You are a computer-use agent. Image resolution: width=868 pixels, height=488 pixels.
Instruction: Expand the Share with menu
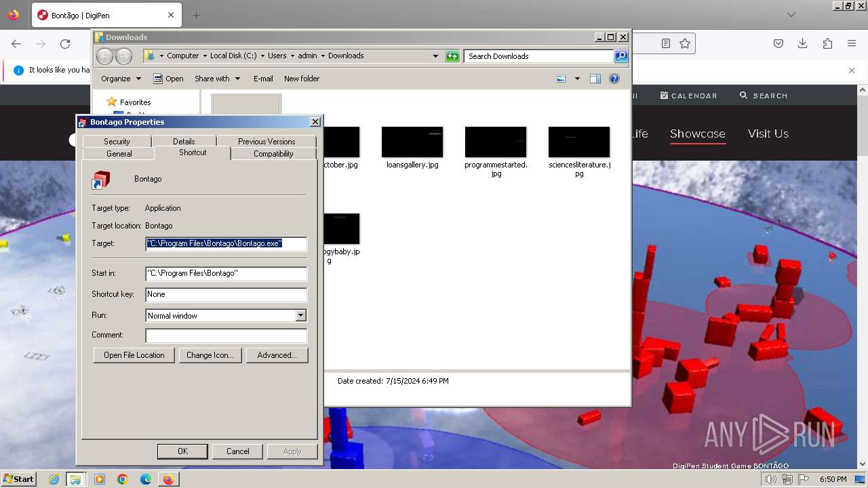tap(217, 79)
